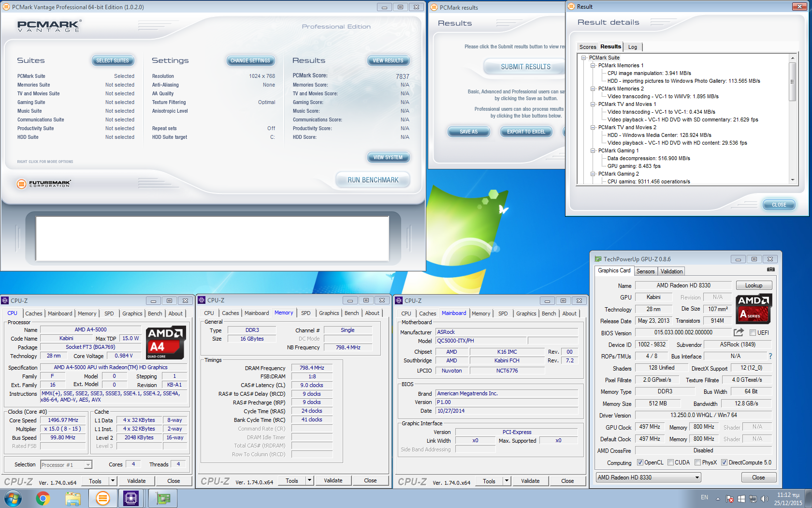
Task: Click the Futuremark Corporation logo in PCMark
Action: pos(43,184)
